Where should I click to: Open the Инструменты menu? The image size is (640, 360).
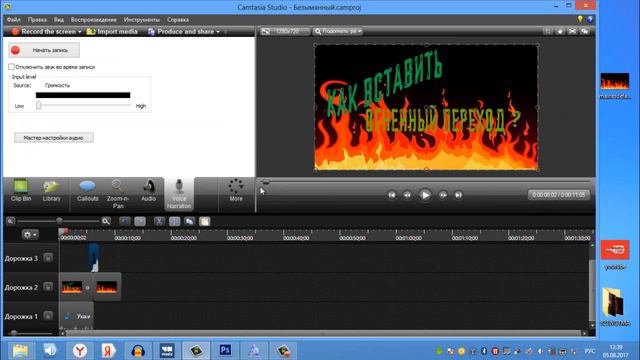point(142,19)
